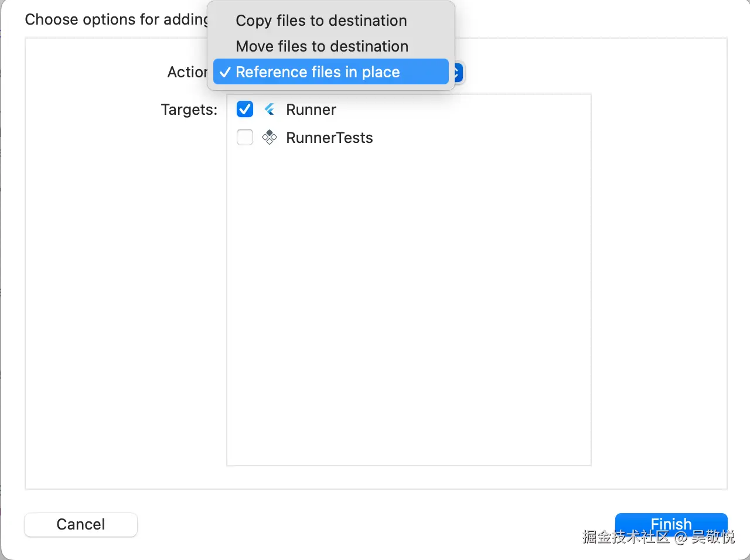The height and width of the screenshot is (560, 750).
Task: Click the checkmark beside Reference files in place
Action: click(224, 72)
